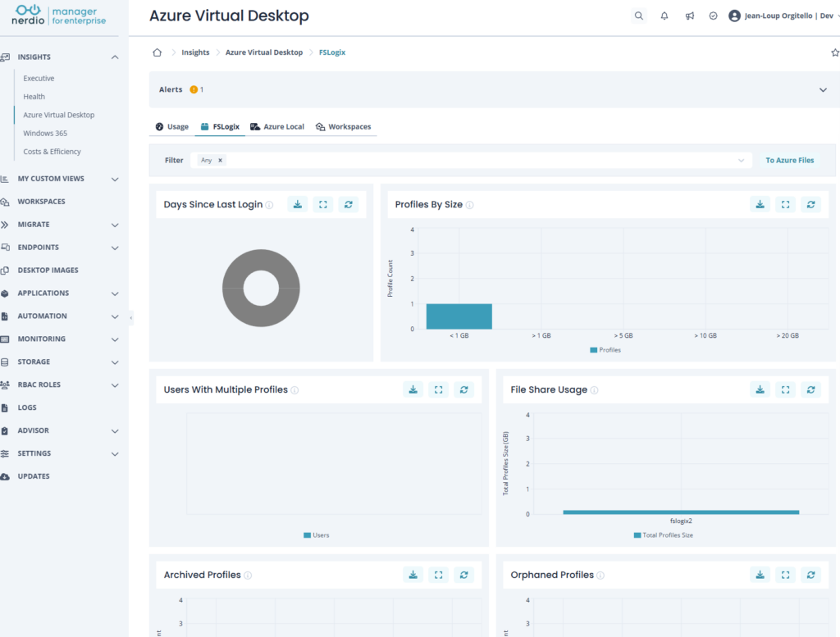The height and width of the screenshot is (637, 840).
Task: Toggle the Profiles legend entry
Action: pyautogui.click(x=605, y=350)
